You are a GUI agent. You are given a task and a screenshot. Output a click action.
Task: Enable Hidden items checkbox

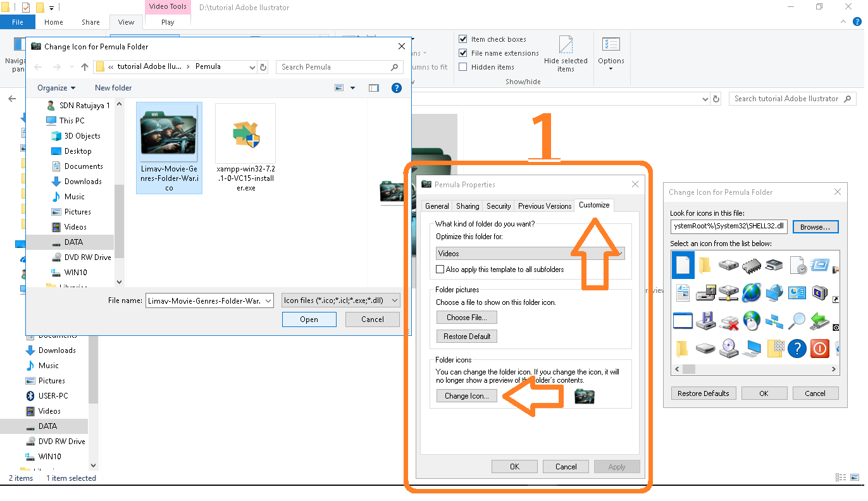coord(463,67)
